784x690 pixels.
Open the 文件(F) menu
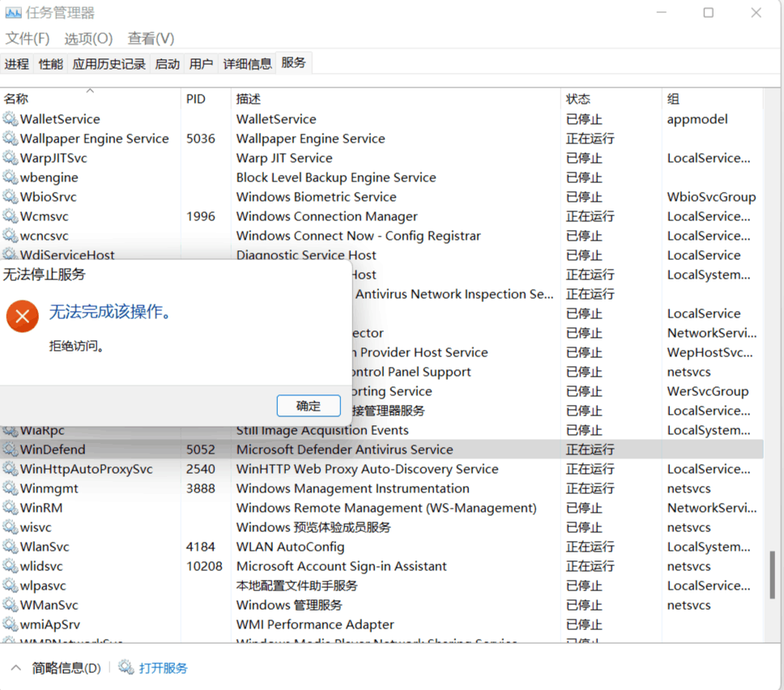click(28, 39)
